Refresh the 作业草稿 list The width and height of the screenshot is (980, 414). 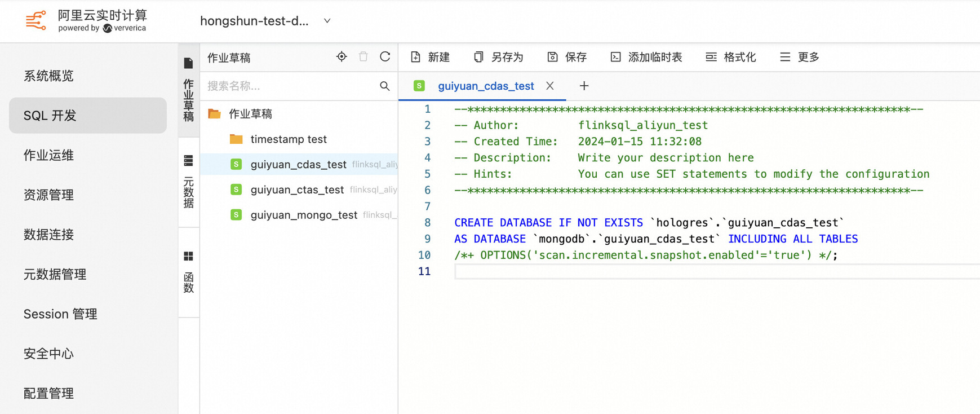coord(385,56)
